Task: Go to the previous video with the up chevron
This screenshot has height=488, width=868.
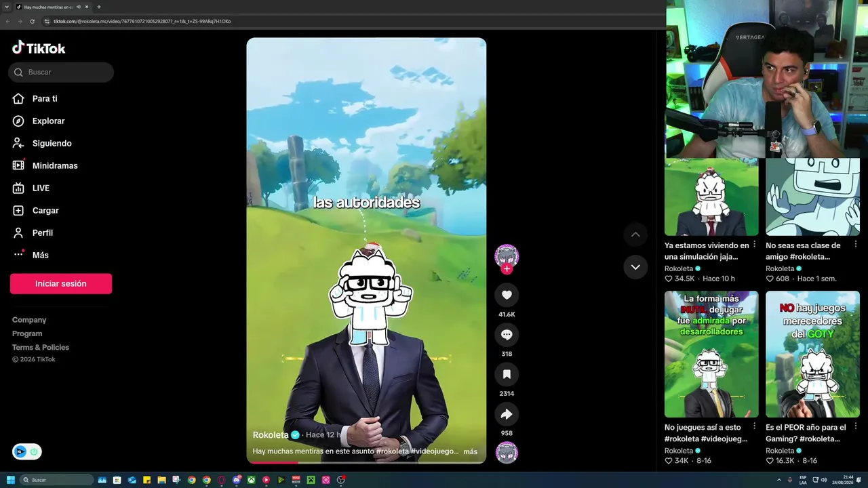Action: pyautogui.click(x=635, y=235)
